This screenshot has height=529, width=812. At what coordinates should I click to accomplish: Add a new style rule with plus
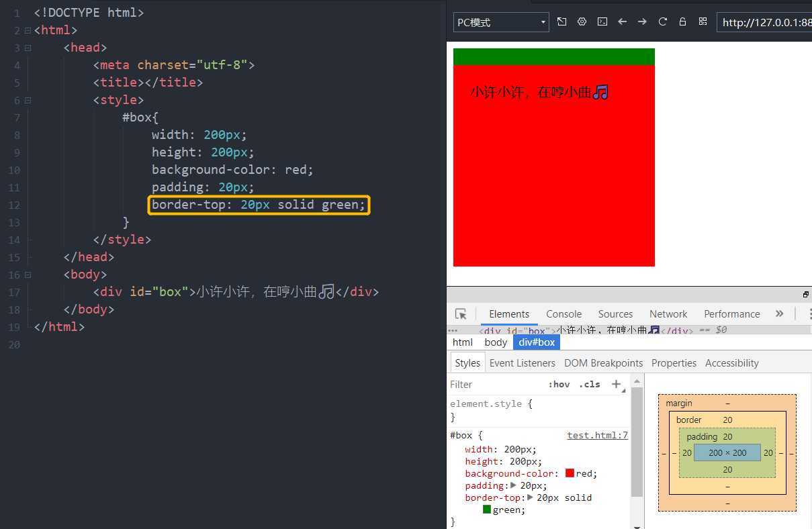click(x=616, y=384)
